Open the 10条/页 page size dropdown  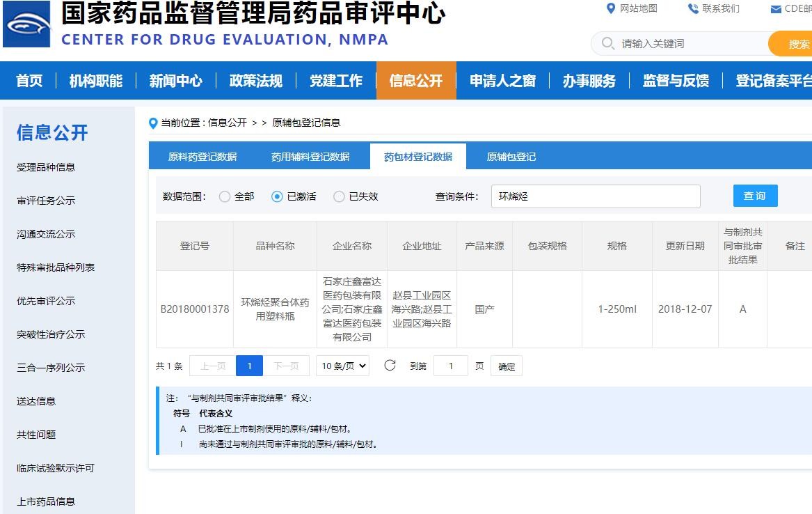point(342,365)
